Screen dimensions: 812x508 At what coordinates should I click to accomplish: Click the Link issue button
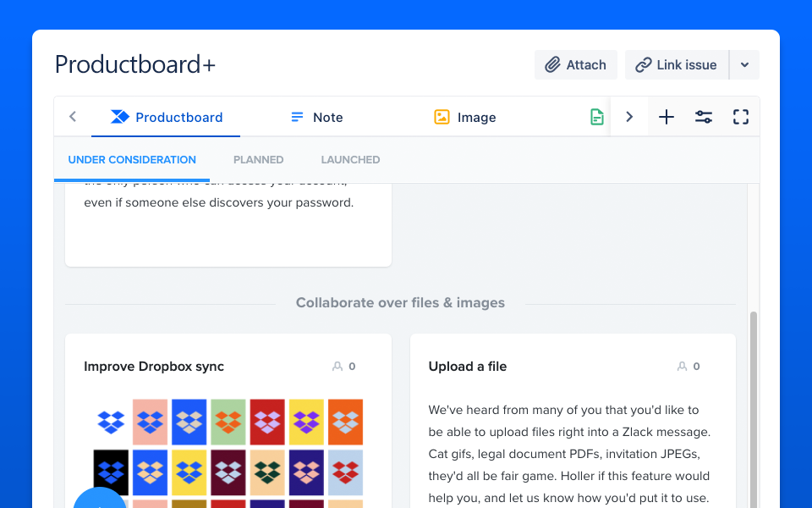click(x=677, y=65)
